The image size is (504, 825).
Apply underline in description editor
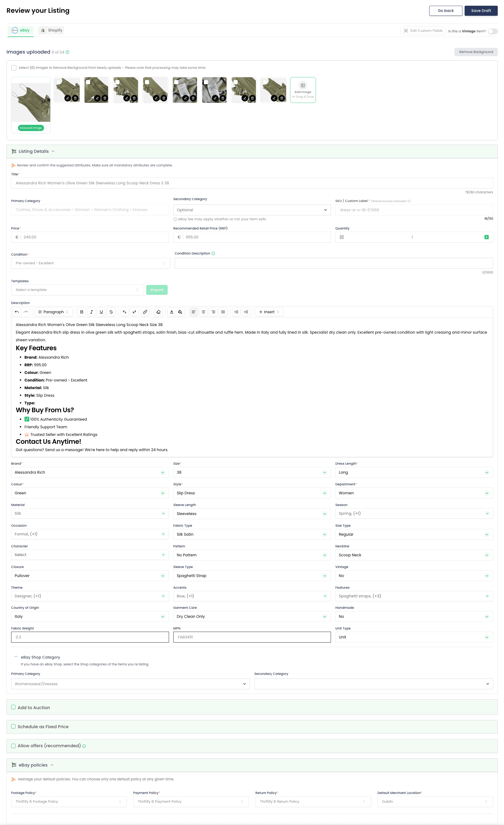coord(101,312)
